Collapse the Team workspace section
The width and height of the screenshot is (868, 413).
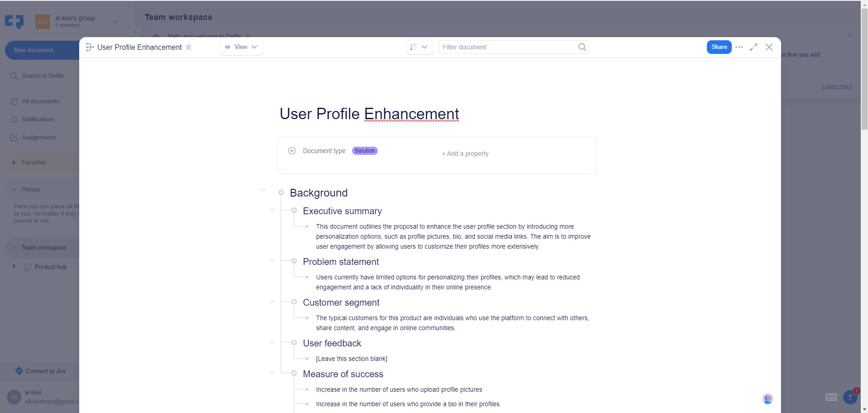[x=14, y=248]
